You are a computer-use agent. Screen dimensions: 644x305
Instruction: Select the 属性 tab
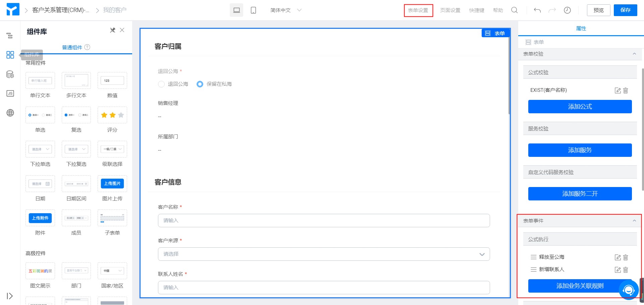tap(581, 28)
